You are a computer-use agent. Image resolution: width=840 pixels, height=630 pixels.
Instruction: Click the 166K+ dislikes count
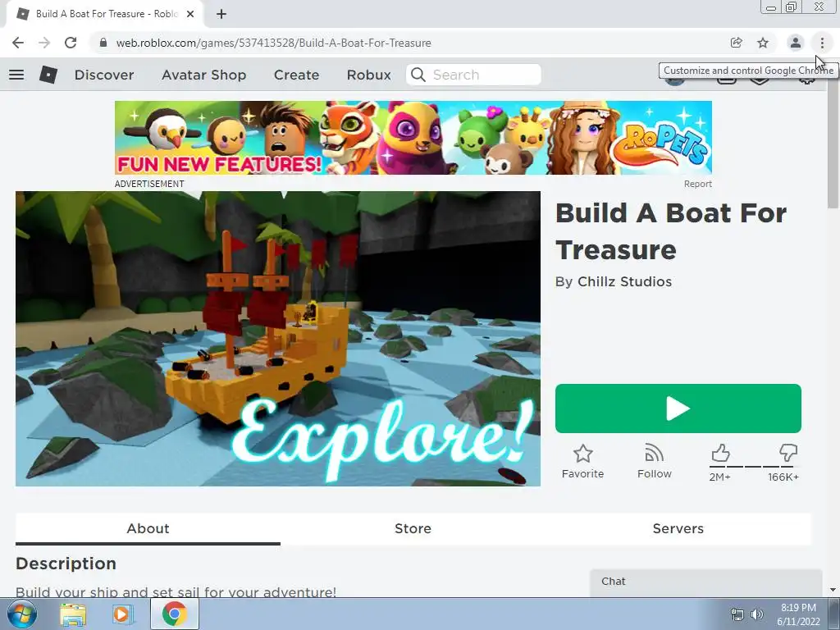[783, 477]
